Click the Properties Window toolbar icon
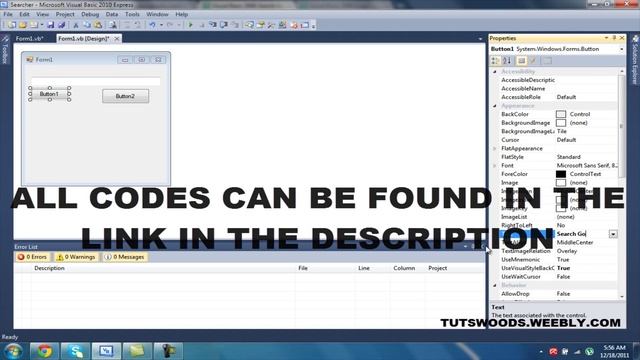Viewport: 640px width, 360px height. pyautogui.click(x=260, y=25)
